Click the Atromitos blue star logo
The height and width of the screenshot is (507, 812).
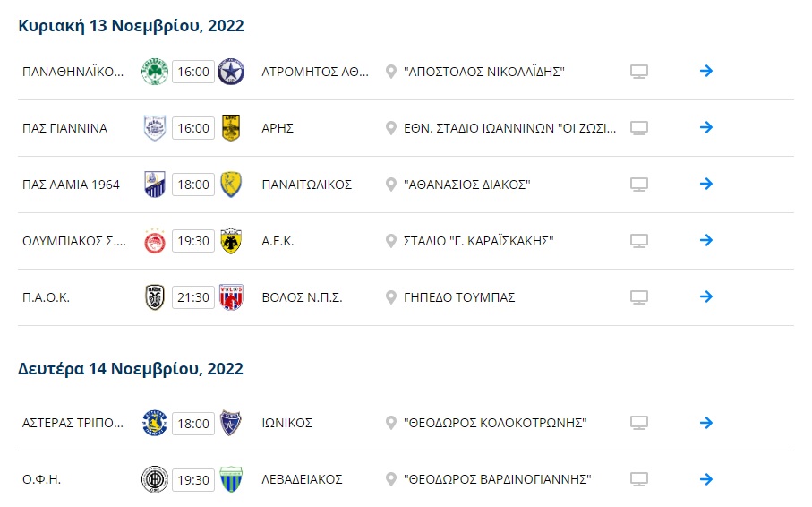coord(231,72)
